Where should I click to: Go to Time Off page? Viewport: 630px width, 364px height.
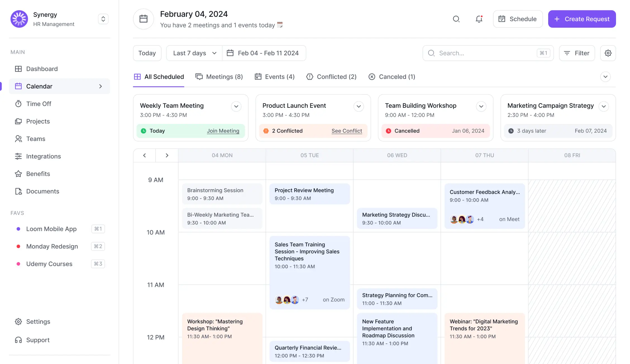39,104
